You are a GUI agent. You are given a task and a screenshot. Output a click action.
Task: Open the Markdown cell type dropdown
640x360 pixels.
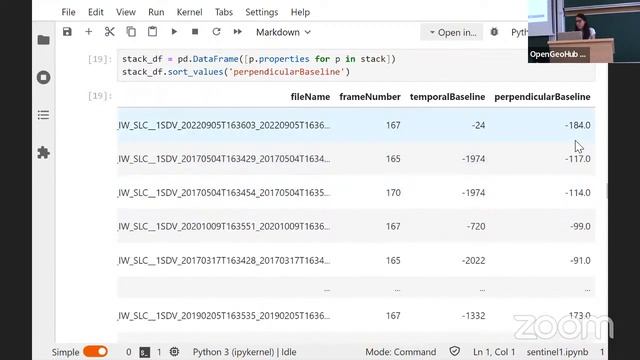pyautogui.click(x=283, y=32)
